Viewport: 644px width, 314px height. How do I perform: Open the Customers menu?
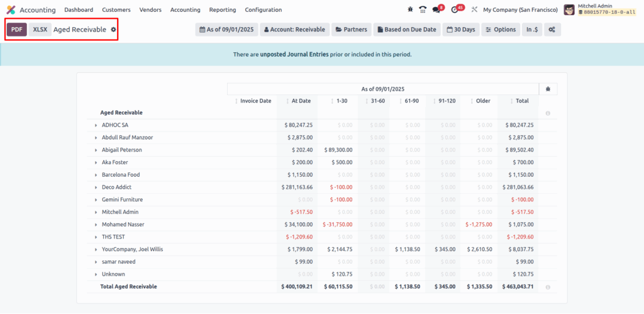tap(116, 9)
